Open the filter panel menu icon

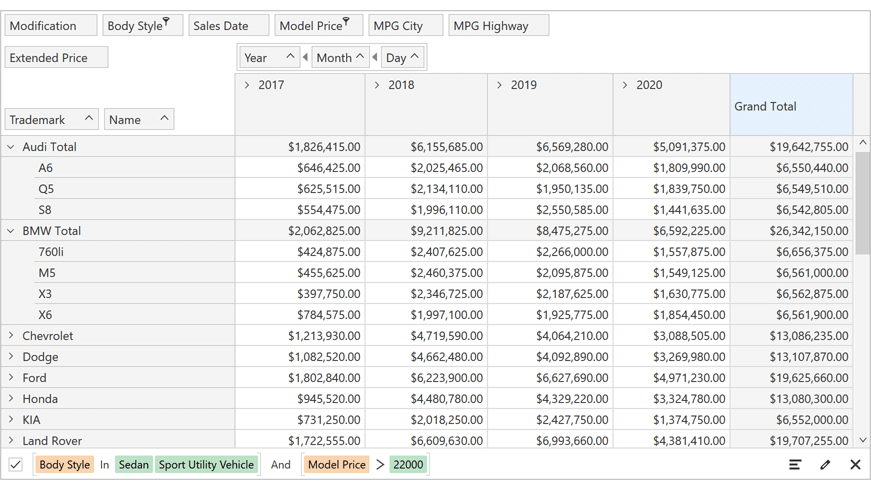pyautogui.click(x=795, y=464)
